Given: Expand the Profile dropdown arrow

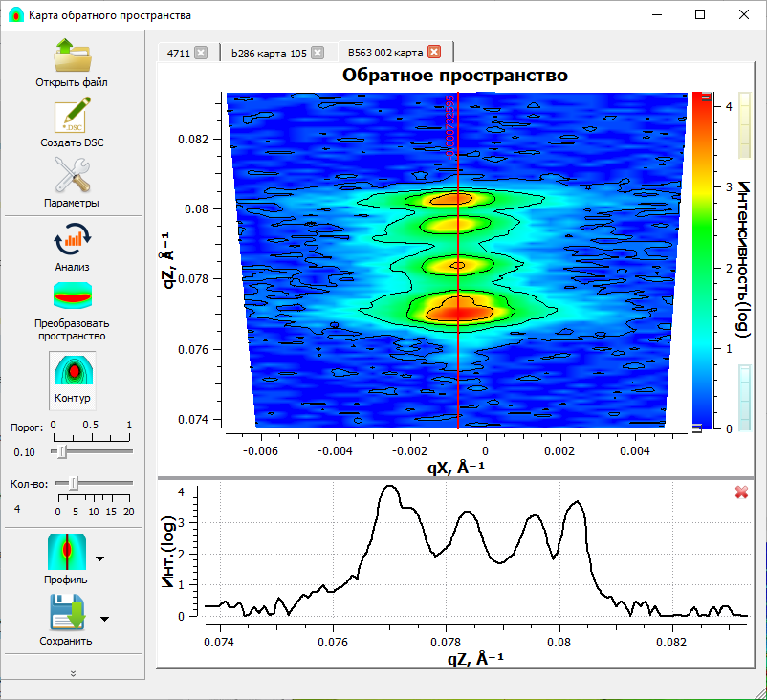Looking at the screenshot, I should point(100,558).
